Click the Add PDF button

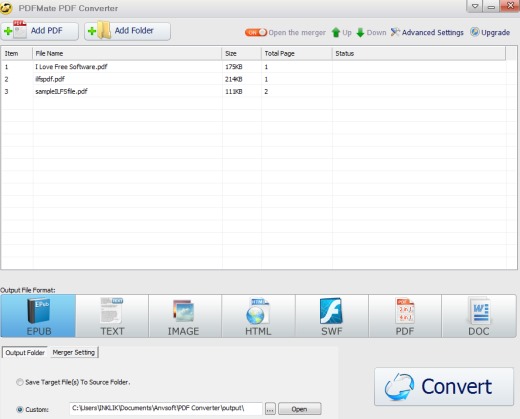39,31
